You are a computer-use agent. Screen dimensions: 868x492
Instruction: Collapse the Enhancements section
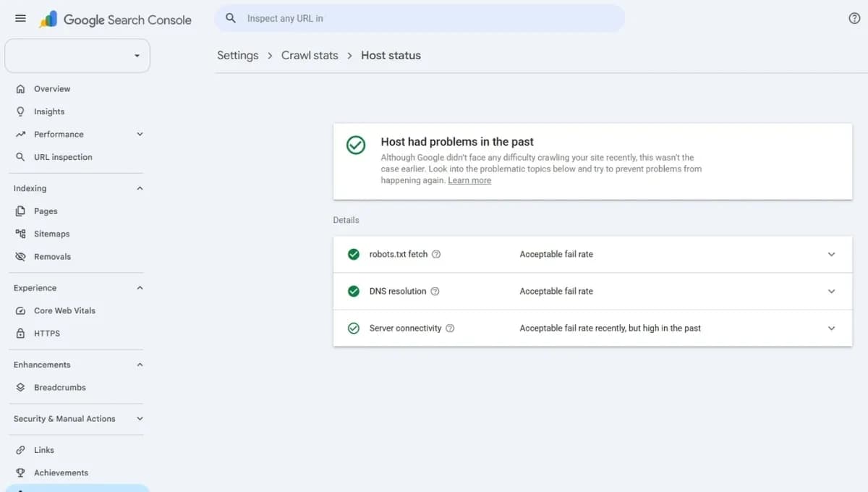(140, 365)
